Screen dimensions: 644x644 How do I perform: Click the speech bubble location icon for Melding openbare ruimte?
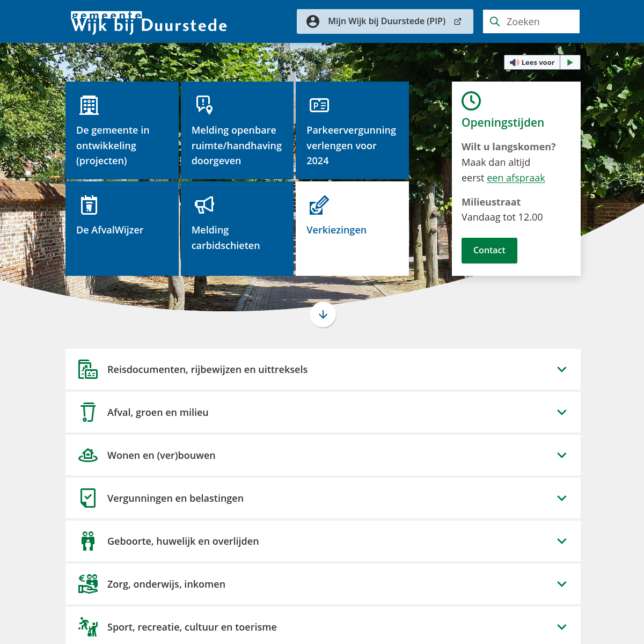(204, 105)
